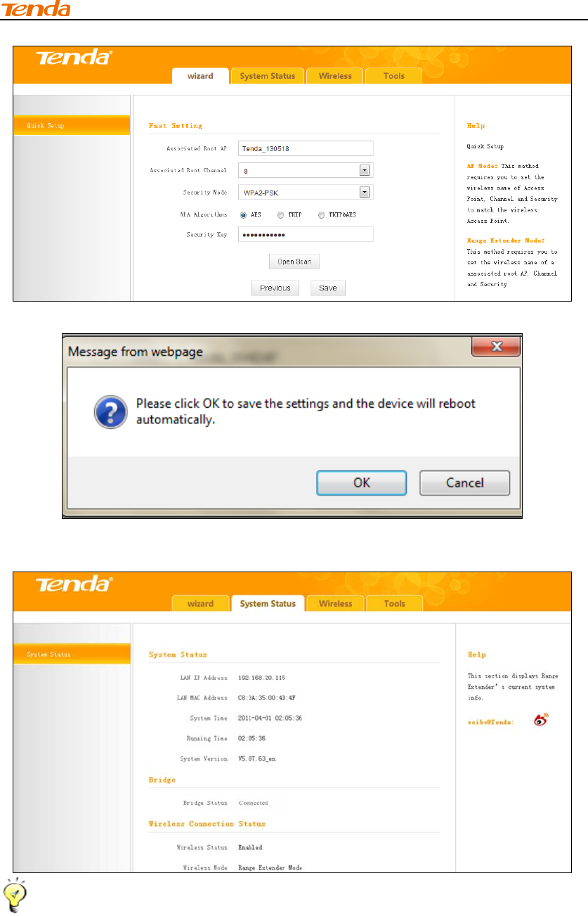The height and width of the screenshot is (916, 588).
Task: Select the TKIP algorithm radio button
Action: [280, 215]
